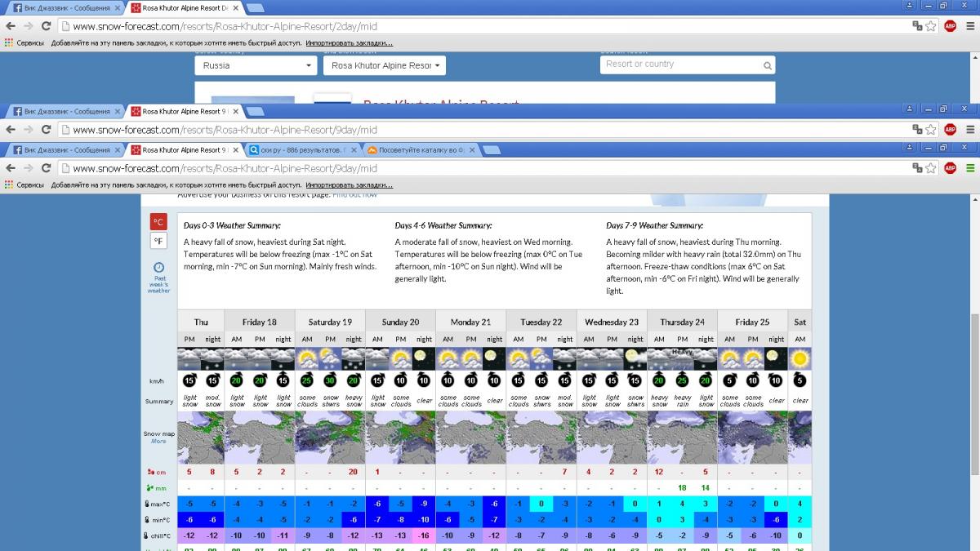
Task: Open the Thursday 24 snow map thumbnail
Action: [682, 438]
